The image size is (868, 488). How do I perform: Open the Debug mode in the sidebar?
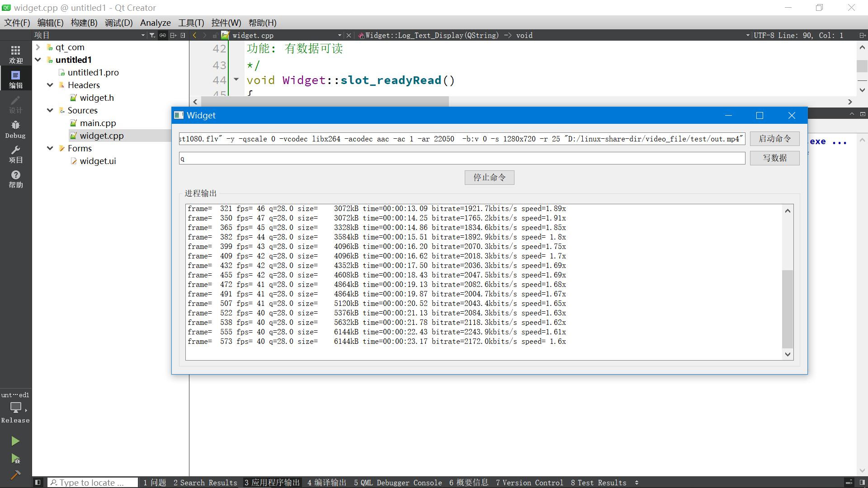pos(15,129)
